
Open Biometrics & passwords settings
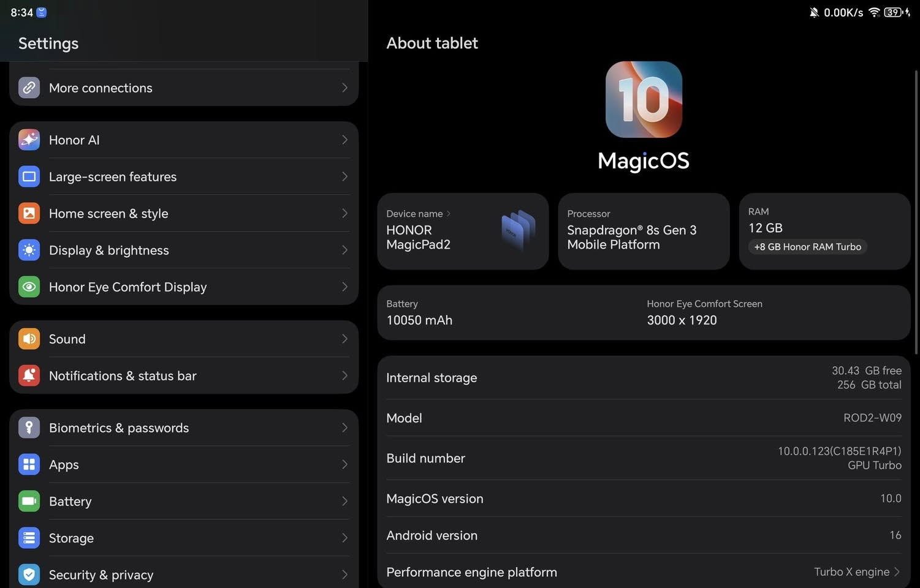184,428
